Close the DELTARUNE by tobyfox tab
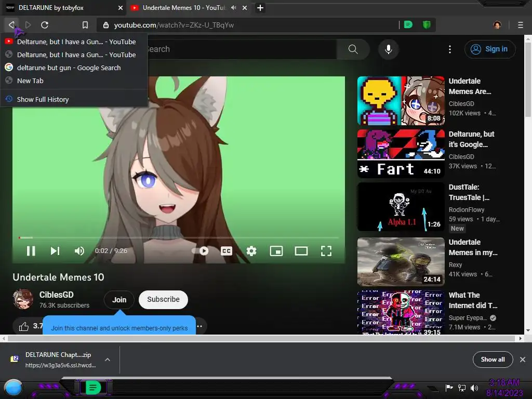 coord(121,7)
